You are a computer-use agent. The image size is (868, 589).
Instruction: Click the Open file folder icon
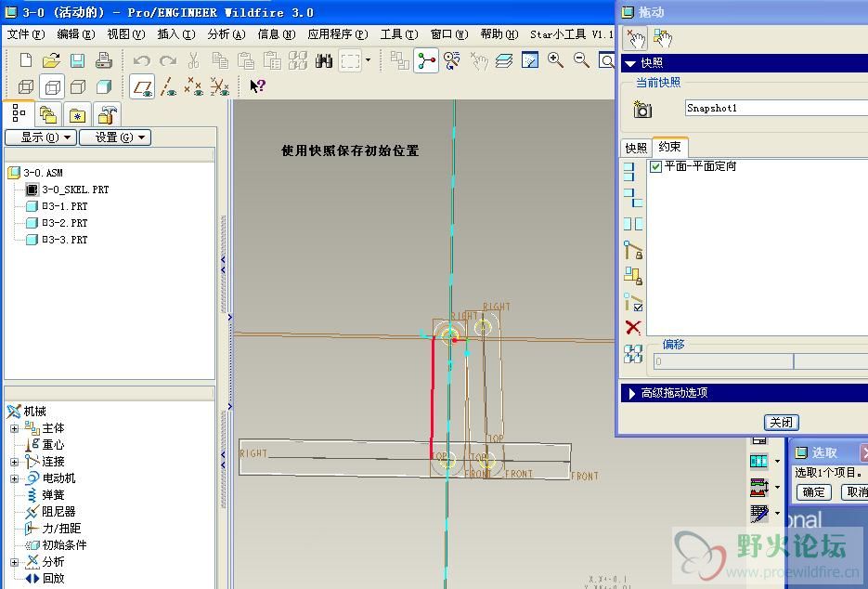[x=51, y=59]
